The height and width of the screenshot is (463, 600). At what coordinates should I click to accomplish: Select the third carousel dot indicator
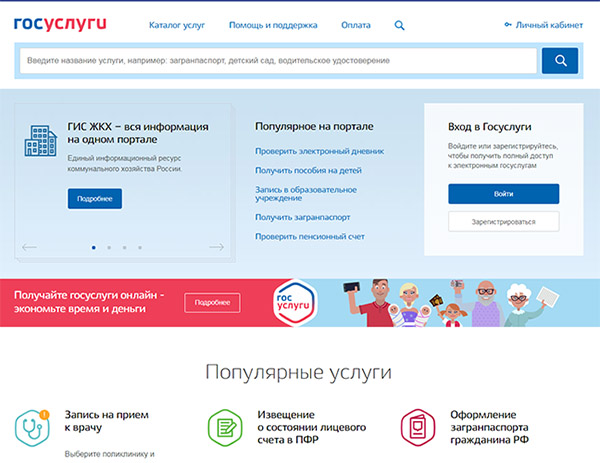[124, 247]
